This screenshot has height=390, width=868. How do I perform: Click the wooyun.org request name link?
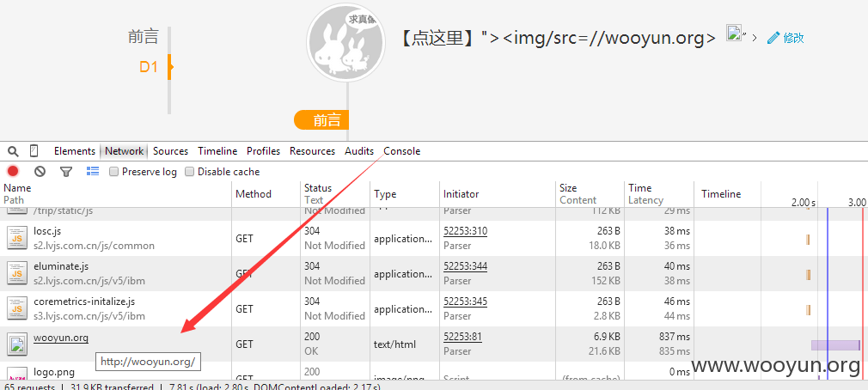coord(61,337)
